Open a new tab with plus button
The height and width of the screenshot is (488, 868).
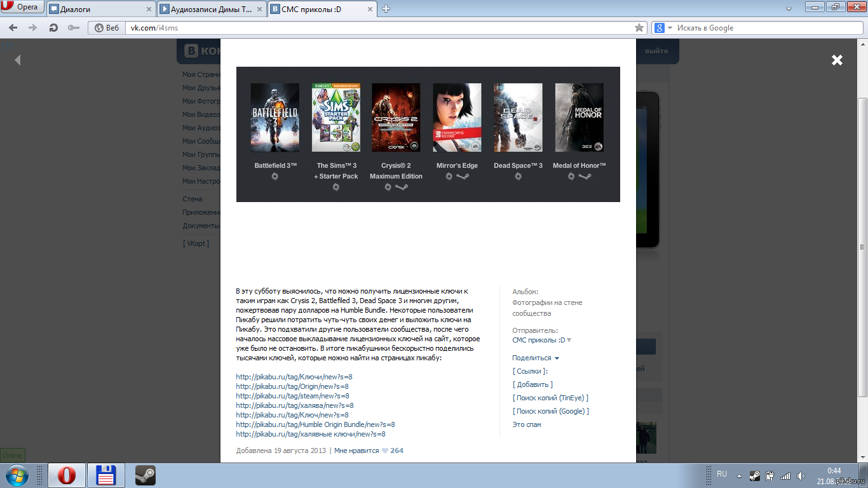click(x=386, y=9)
